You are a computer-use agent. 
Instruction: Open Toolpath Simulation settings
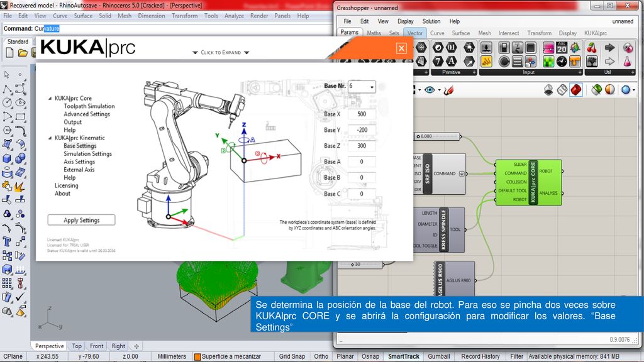click(x=89, y=106)
